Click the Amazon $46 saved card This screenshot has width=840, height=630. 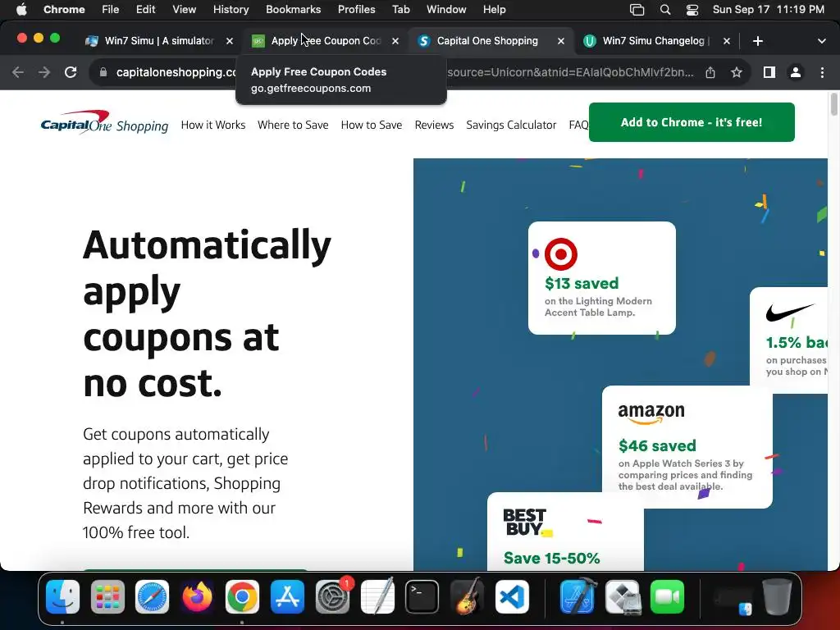(687, 446)
